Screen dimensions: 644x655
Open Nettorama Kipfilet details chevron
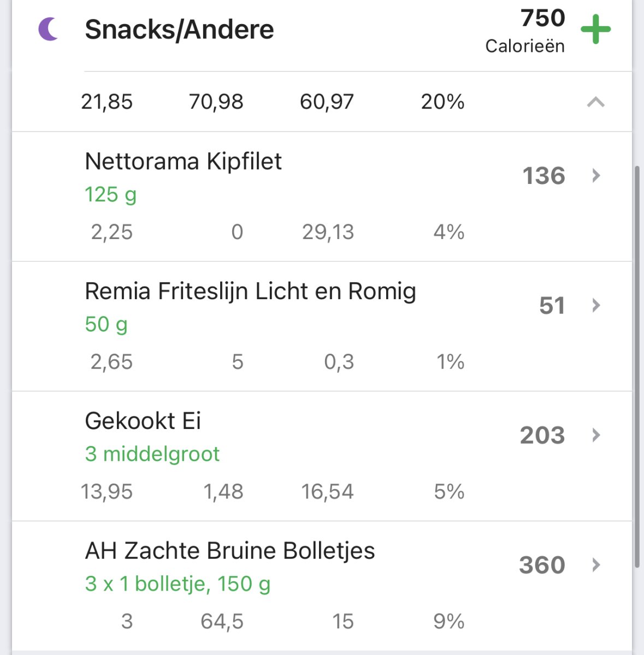point(596,175)
